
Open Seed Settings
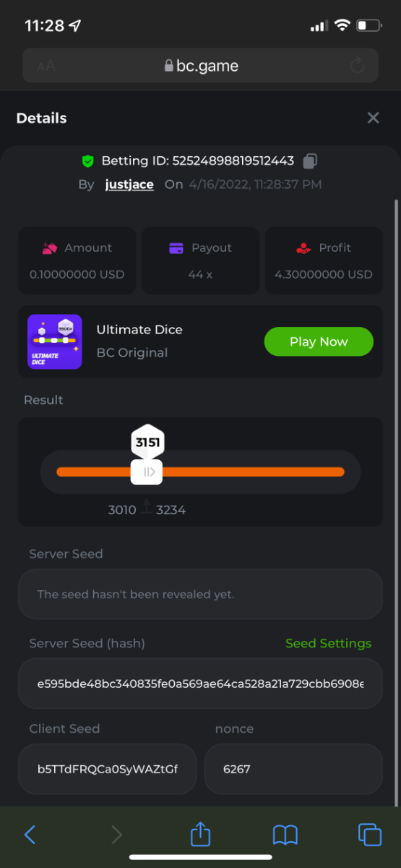[x=328, y=643]
